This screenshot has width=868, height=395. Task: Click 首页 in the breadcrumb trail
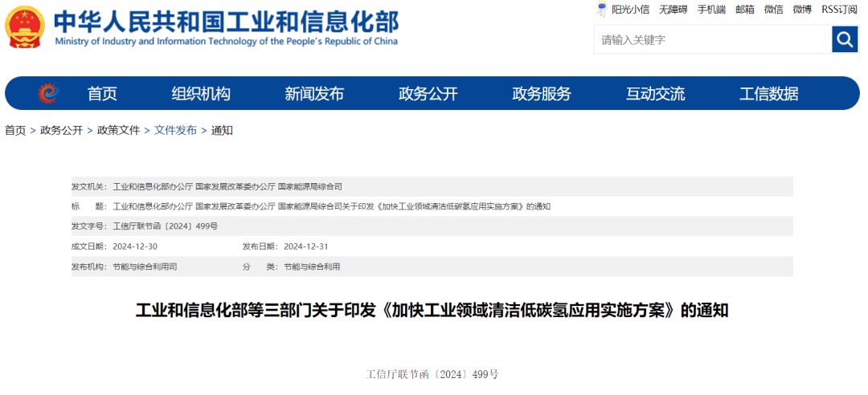(x=15, y=131)
